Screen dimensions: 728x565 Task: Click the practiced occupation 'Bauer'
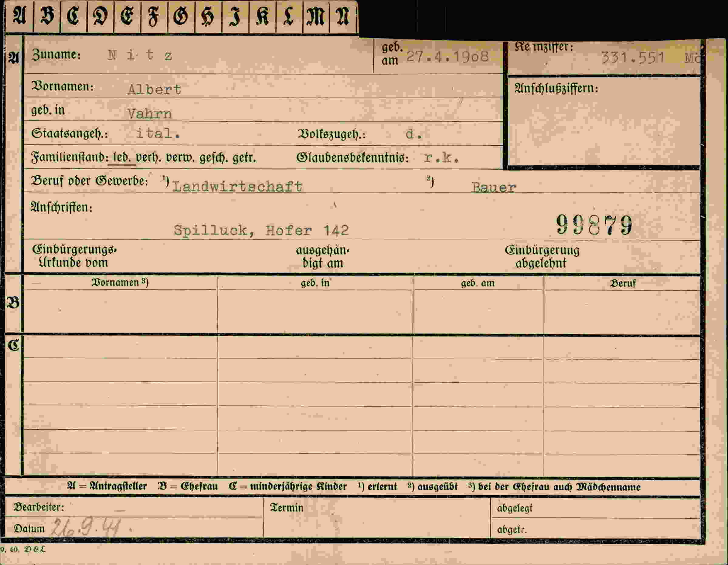coord(494,188)
